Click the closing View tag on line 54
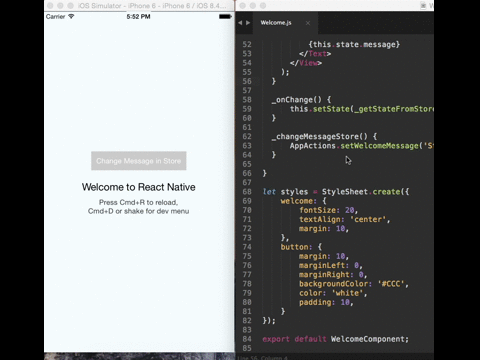Screen dimensions: 480x360 tap(306, 63)
